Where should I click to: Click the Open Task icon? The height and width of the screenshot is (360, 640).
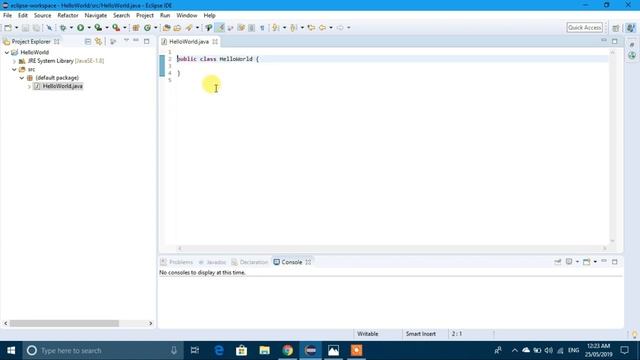tap(177, 28)
